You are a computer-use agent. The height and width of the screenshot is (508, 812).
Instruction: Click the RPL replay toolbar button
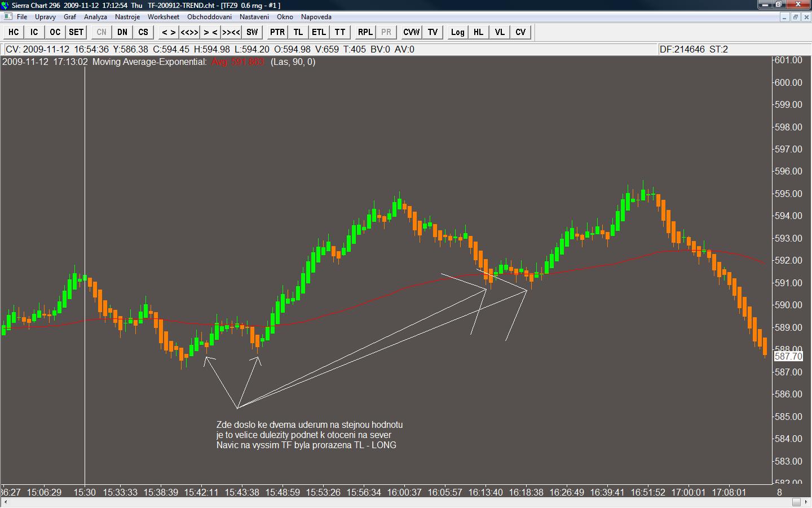tap(365, 32)
